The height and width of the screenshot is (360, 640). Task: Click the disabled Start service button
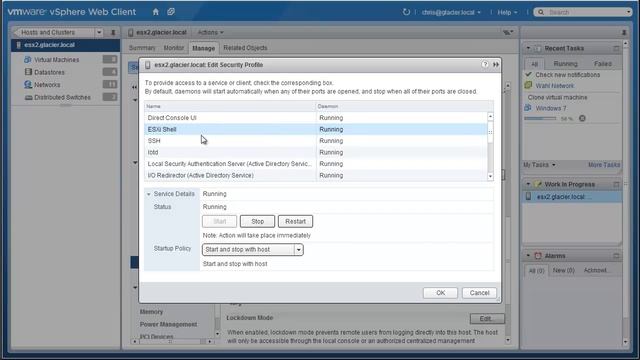coord(219,221)
